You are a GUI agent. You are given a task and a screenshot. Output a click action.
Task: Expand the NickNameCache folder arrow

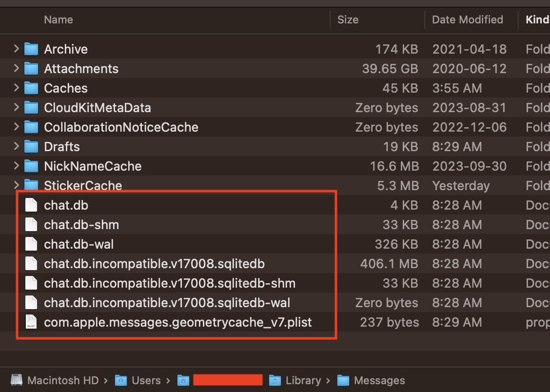tap(17, 166)
